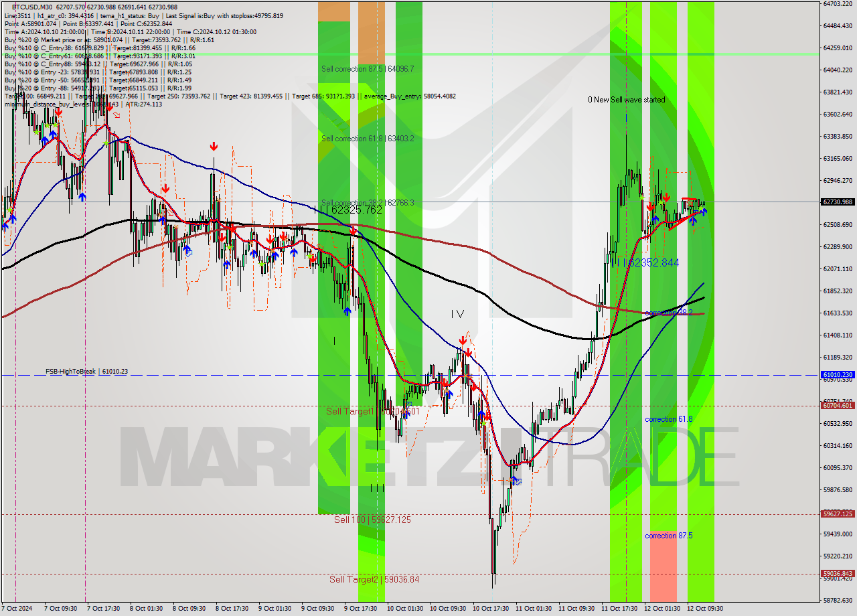Screen dimensions: 857x616
Task: Click the '0 New Sell wave started' label
Action: [x=627, y=100]
